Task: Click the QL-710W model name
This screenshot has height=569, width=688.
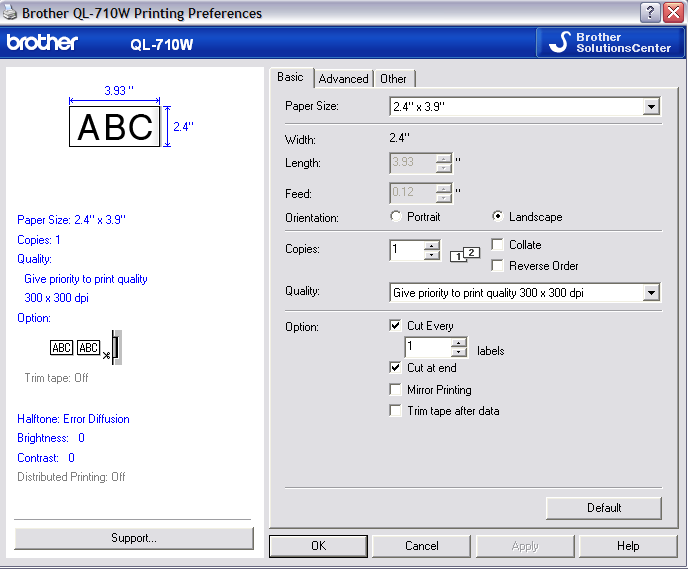Action: click(161, 44)
